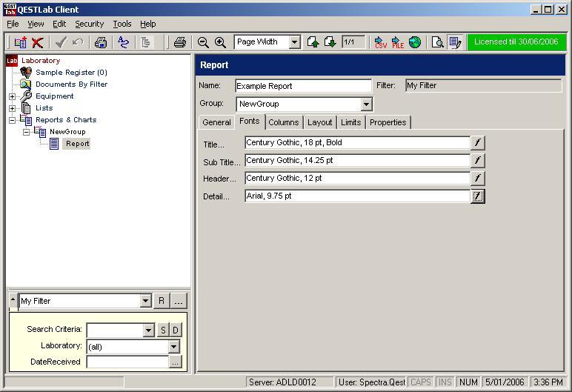
Task: Click the export to FILE icon
Action: pyautogui.click(x=398, y=43)
